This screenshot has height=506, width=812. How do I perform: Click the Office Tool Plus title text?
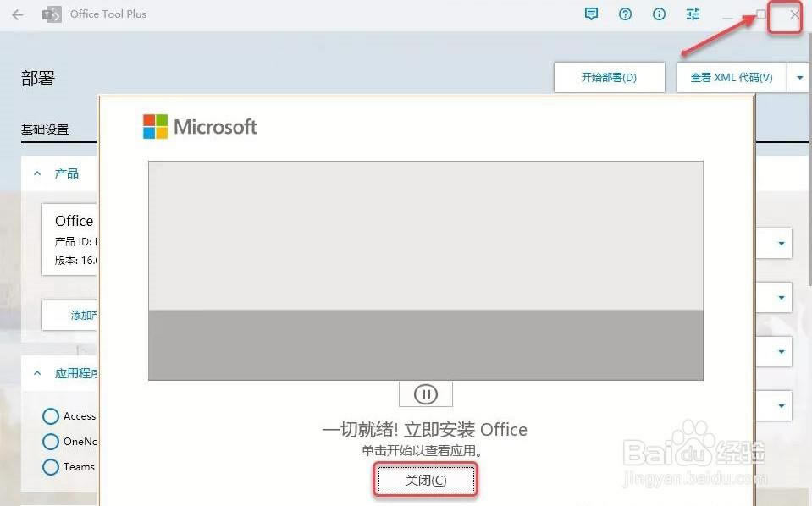[x=108, y=14]
